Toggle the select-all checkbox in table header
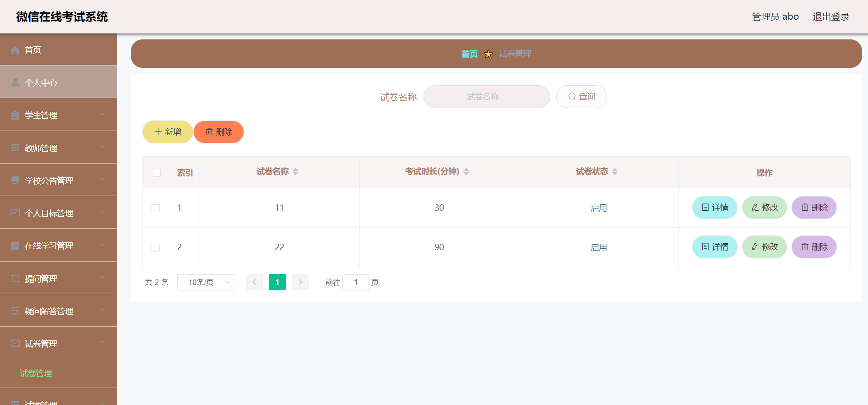 tap(157, 173)
